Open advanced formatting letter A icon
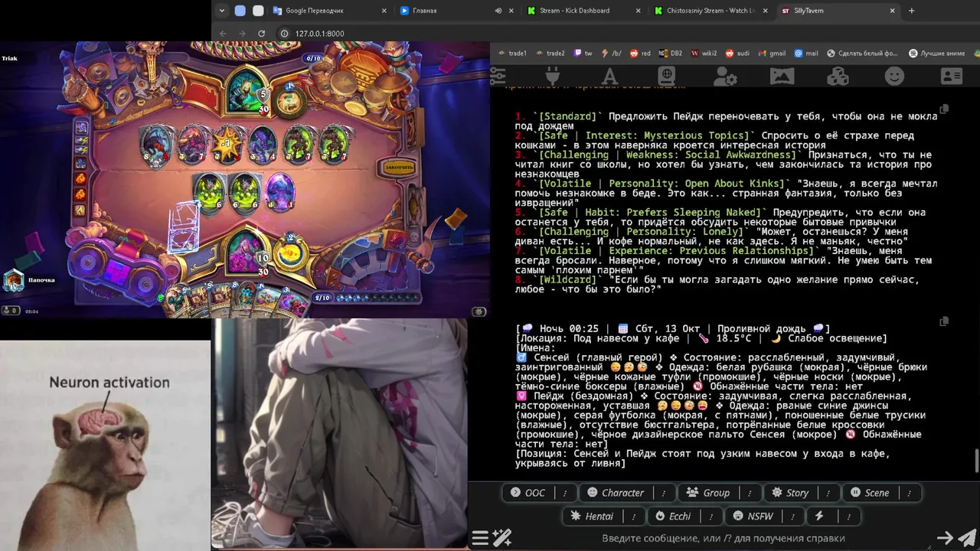 point(609,76)
